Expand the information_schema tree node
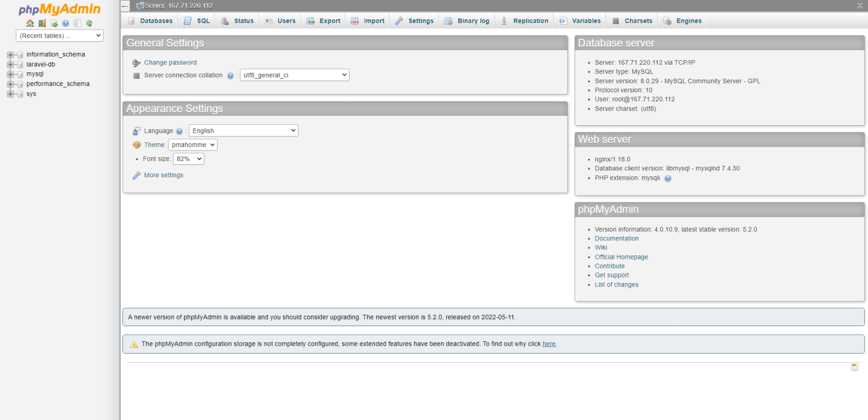868x420 pixels. (x=10, y=55)
